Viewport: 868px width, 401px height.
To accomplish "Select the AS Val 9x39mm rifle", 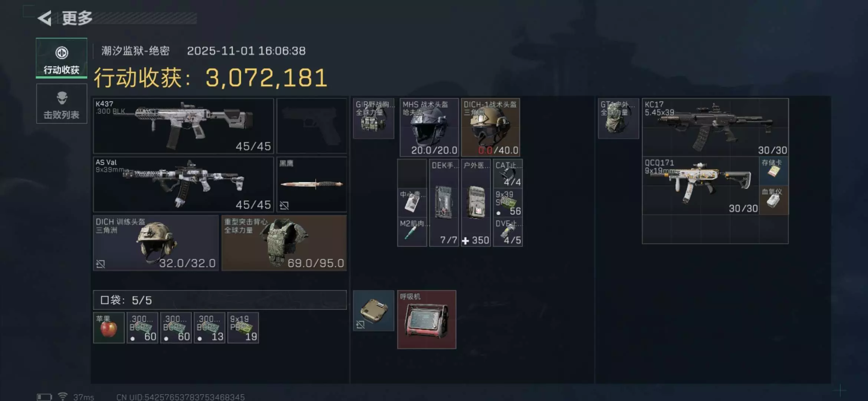I will 183,184.
